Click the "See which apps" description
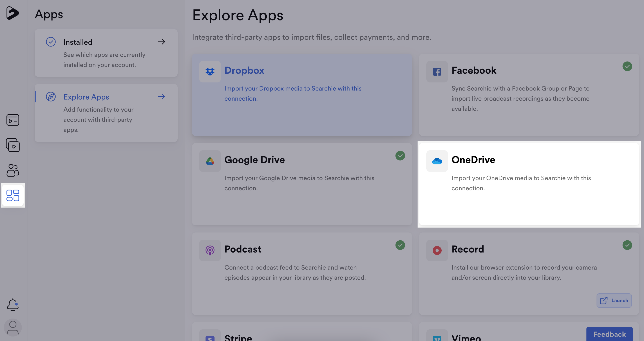The height and width of the screenshot is (341, 644). click(x=104, y=60)
